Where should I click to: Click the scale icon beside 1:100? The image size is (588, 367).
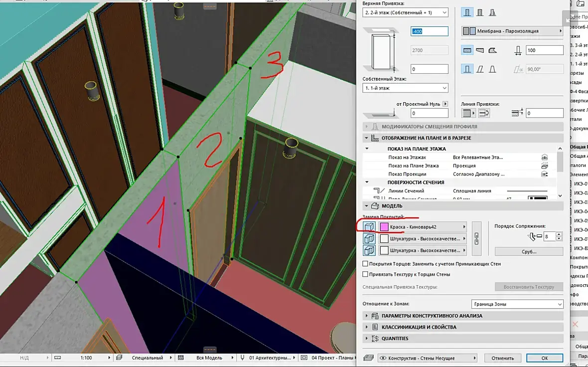point(57,358)
